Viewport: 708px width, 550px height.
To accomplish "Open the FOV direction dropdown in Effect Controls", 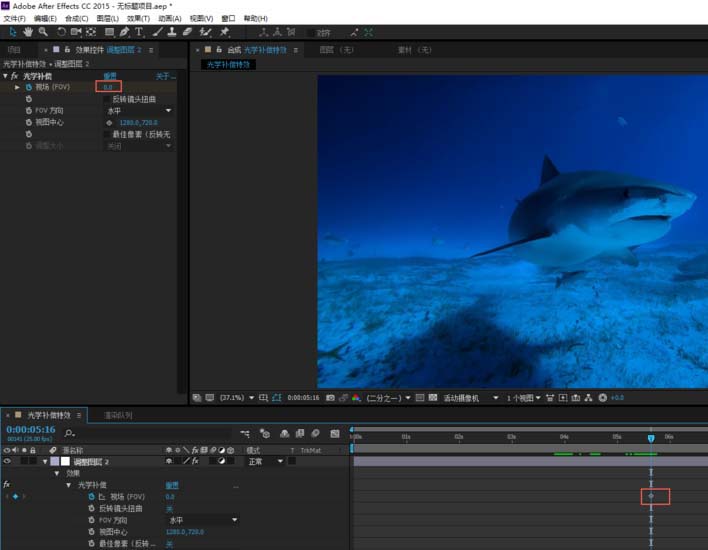I will 138,111.
